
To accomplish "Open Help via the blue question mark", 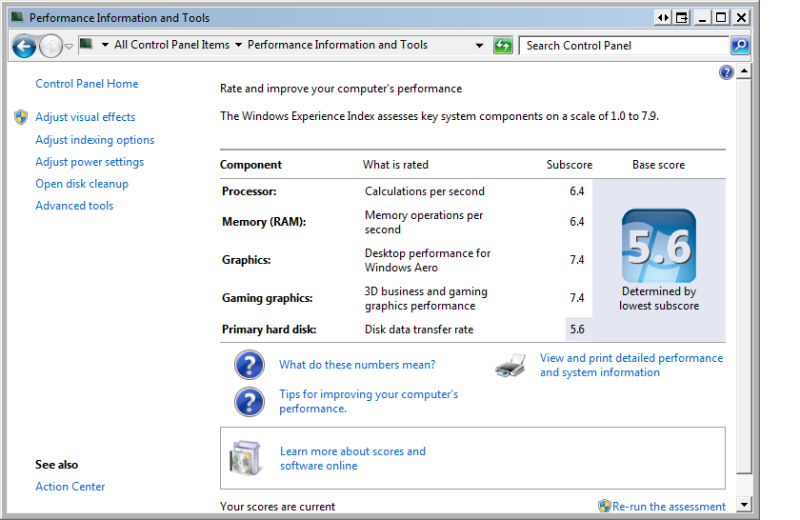I will coord(726,73).
